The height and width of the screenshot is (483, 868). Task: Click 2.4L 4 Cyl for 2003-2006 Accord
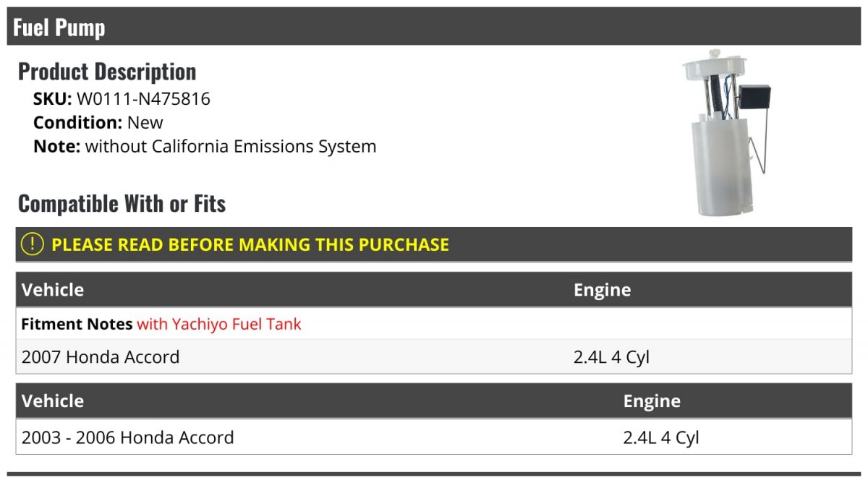661,438
